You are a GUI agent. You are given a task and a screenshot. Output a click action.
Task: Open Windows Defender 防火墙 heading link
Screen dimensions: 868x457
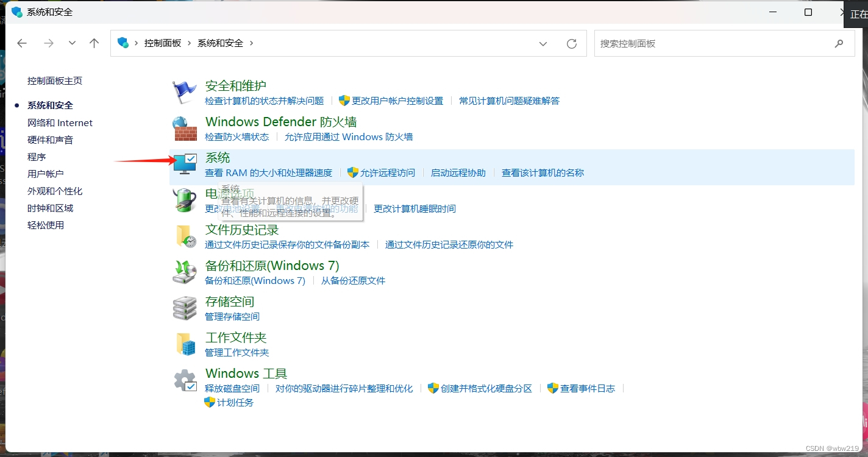point(281,122)
